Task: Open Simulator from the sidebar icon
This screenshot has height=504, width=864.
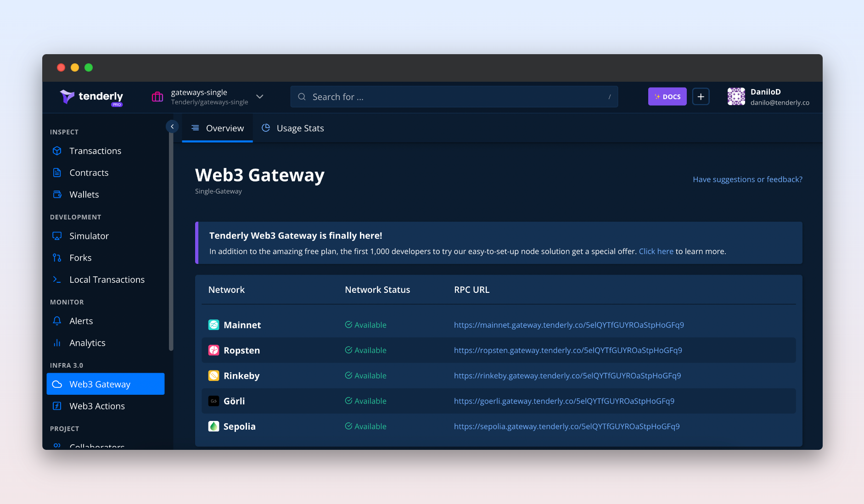Action: click(x=57, y=236)
